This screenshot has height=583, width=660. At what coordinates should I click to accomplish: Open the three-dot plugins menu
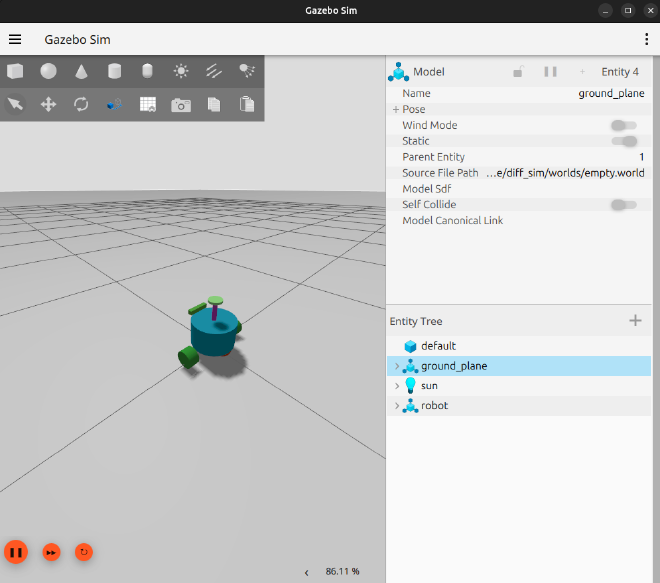647,39
